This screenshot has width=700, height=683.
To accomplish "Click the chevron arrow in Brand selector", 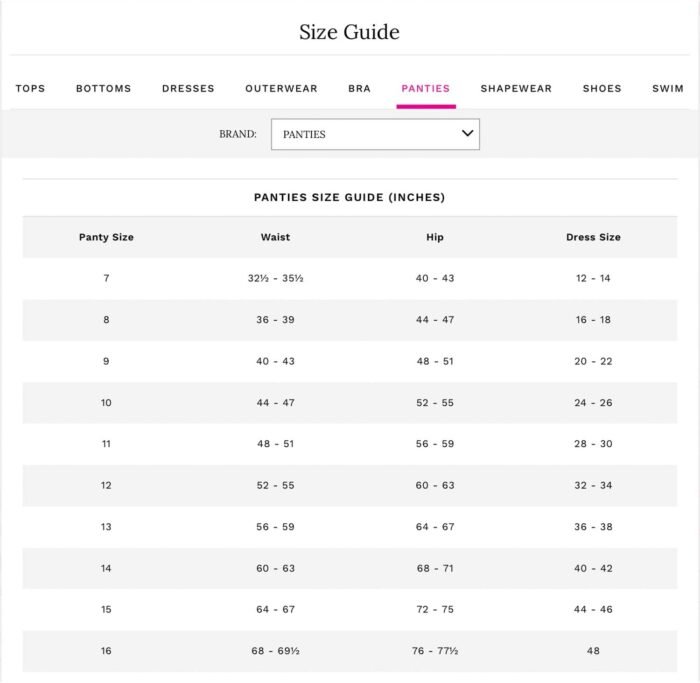I will (467, 133).
